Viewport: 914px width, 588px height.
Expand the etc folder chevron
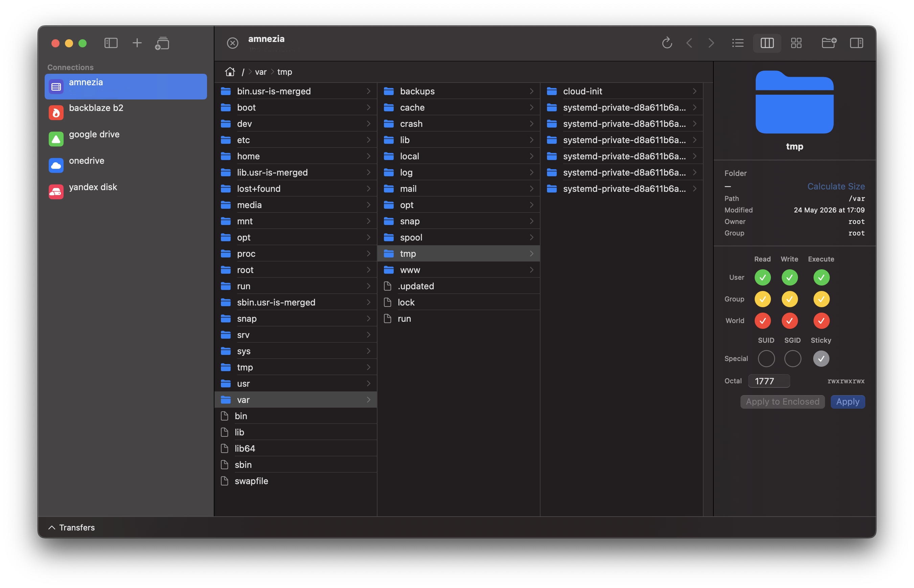tap(368, 140)
